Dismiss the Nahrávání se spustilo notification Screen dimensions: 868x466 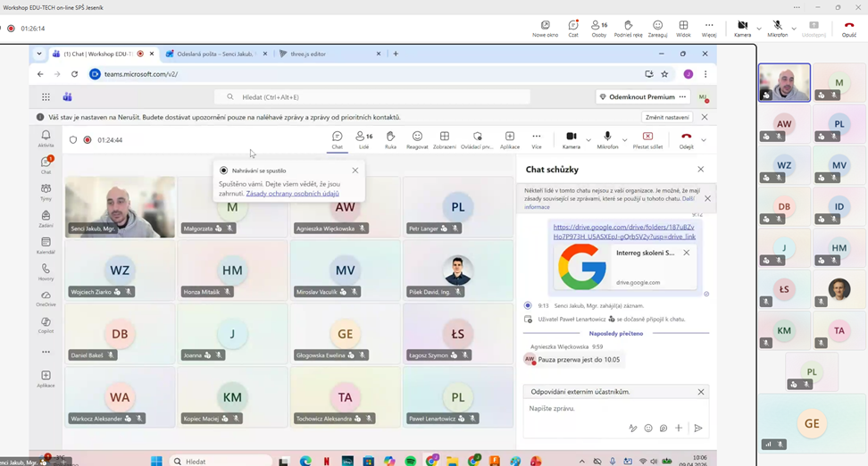coord(355,171)
